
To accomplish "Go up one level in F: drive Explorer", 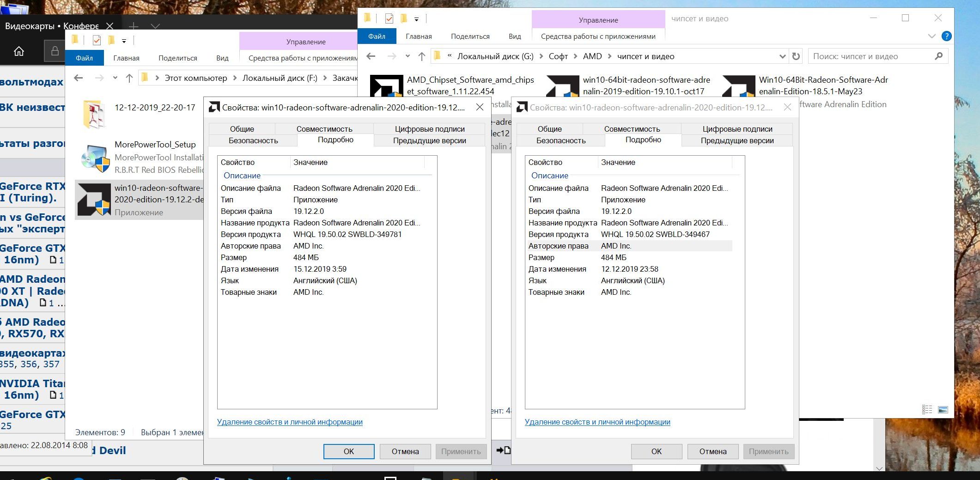I will click(129, 78).
